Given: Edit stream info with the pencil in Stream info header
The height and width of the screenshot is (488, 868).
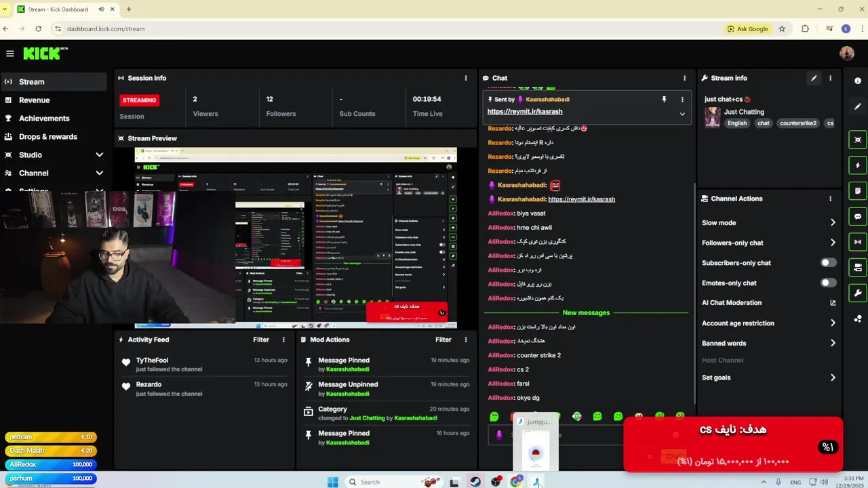Looking at the screenshot, I should point(814,78).
